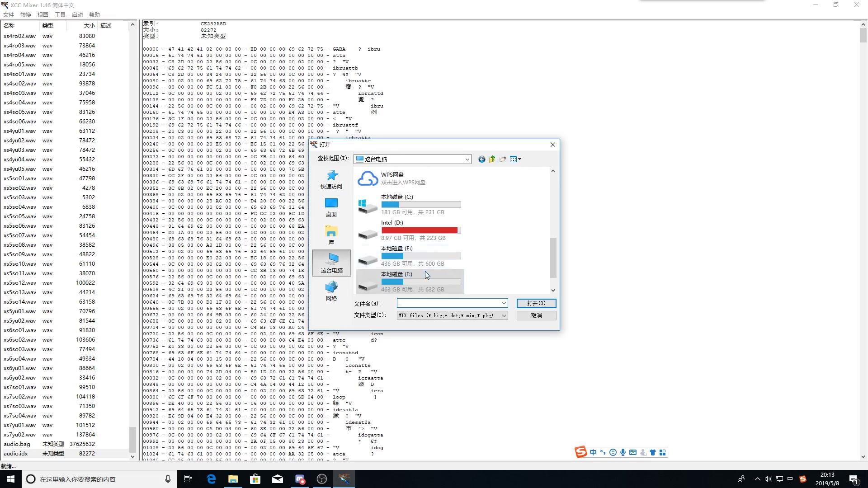Click the up-one-level folder icon

(x=492, y=159)
